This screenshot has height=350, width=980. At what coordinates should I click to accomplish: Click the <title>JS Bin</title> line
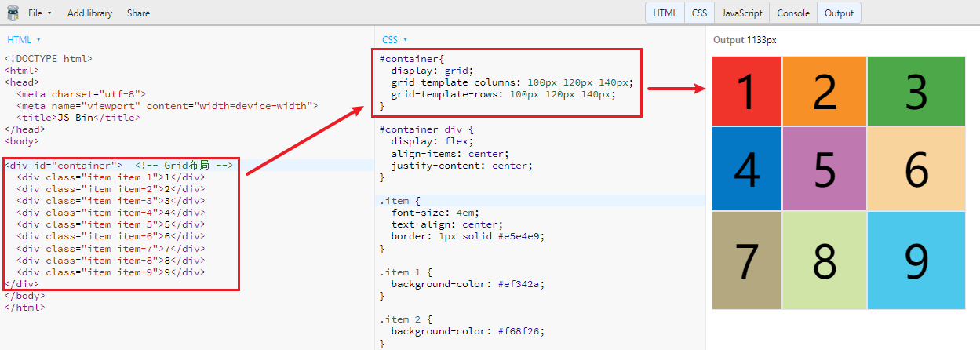coord(78,118)
